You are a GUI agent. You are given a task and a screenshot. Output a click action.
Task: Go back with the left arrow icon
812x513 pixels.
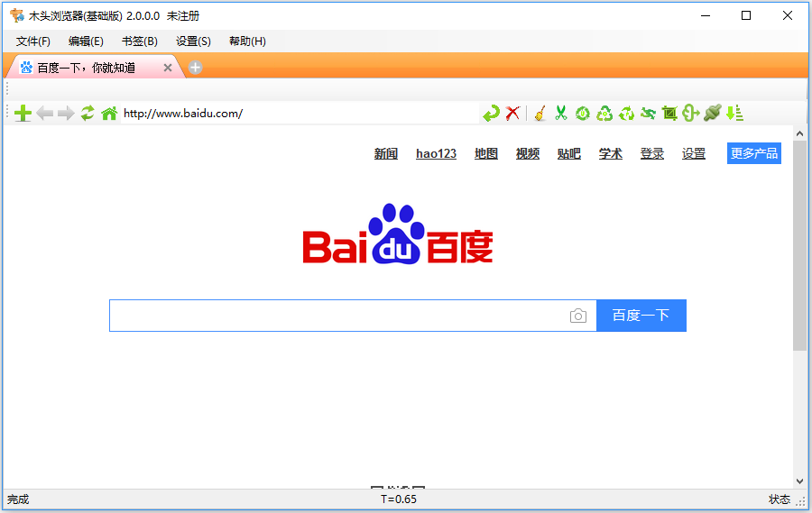(x=44, y=114)
